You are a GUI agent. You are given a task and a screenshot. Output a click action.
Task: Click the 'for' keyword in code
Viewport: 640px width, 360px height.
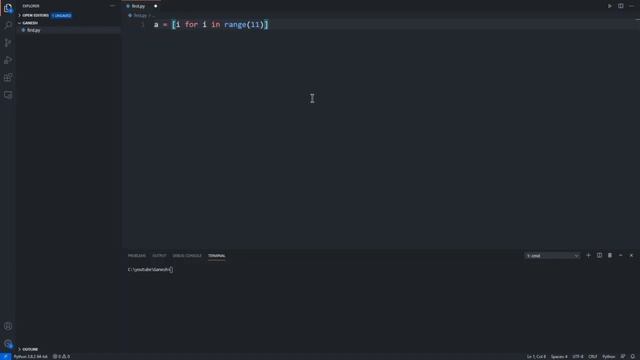coord(191,25)
